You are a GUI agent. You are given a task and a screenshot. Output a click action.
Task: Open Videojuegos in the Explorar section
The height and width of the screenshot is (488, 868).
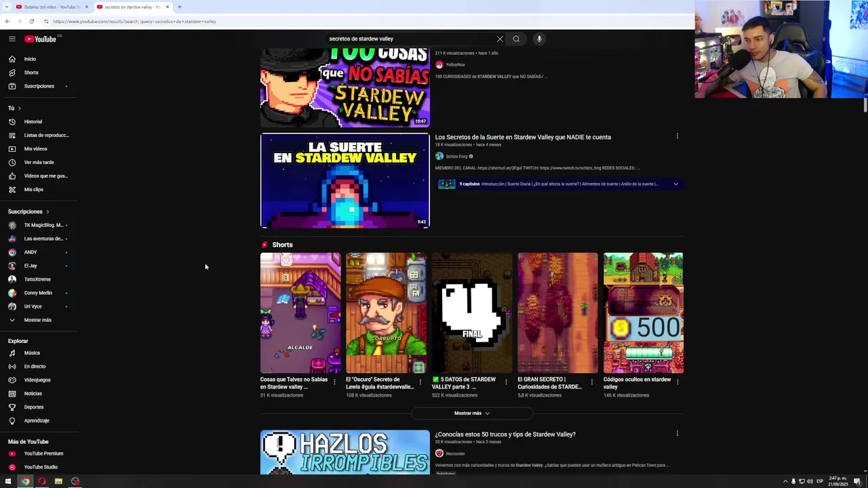pos(39,380)
